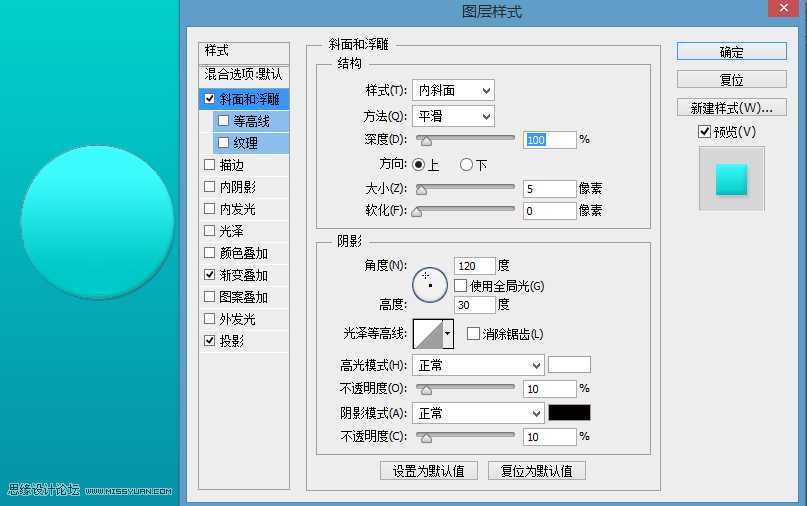Toggle the 使用全局光 checkbox

[461, 286]
